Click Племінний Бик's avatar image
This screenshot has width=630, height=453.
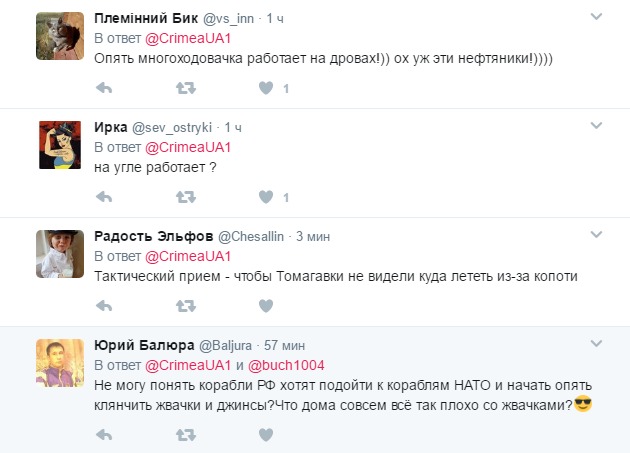coord(59,37)
